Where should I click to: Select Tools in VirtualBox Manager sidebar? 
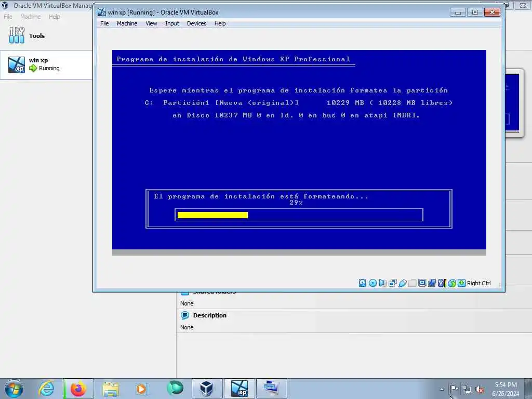[46, 36]
